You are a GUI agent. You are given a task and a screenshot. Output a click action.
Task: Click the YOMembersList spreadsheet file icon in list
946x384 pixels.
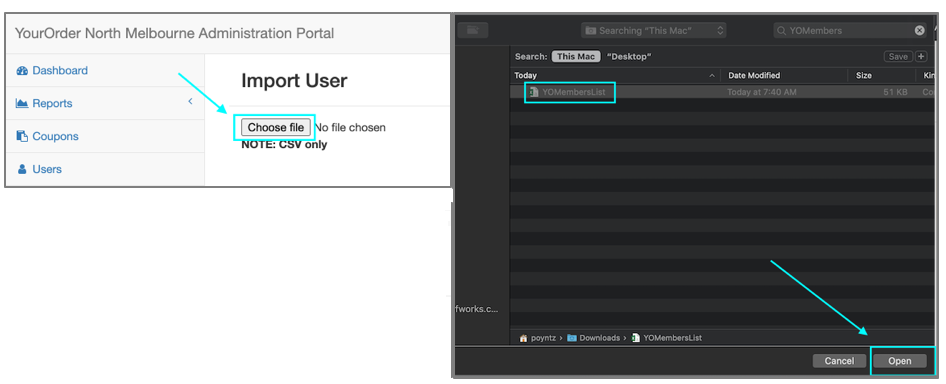tap(533, 92)
